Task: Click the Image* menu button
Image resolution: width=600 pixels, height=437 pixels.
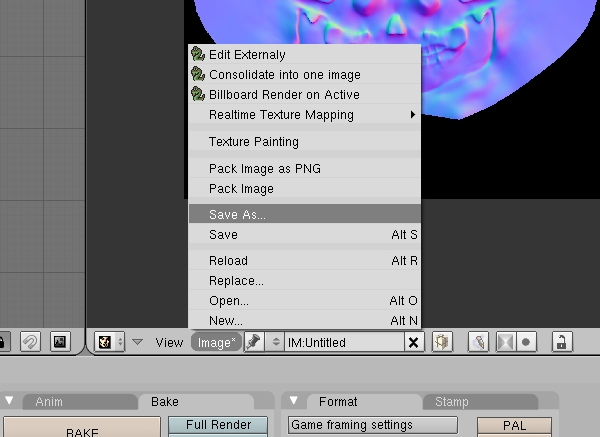Action: coord(217,342)
